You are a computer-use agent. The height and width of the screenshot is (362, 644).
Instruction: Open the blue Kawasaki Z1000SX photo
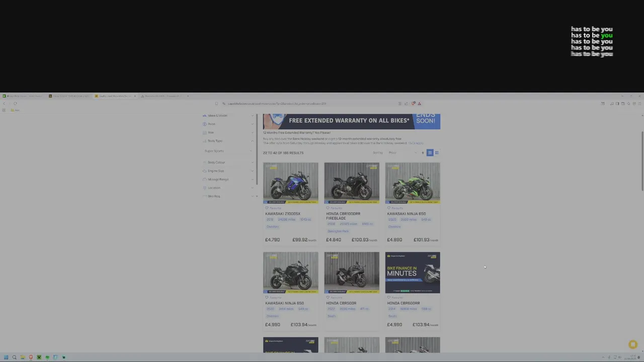pyautogui.click(x=291, y=183)
